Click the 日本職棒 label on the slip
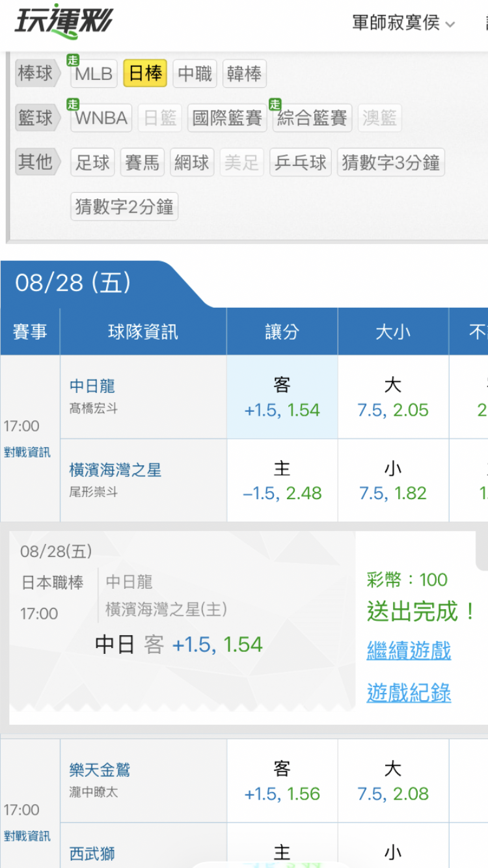This screenshot has width=488, height=868. pyautogui.click(x=52, y=582)
